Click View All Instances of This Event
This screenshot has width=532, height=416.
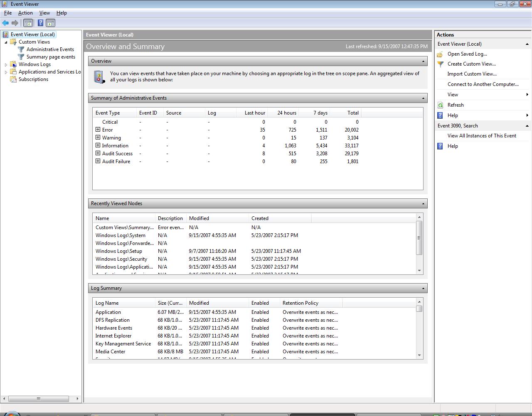[482, 136]
